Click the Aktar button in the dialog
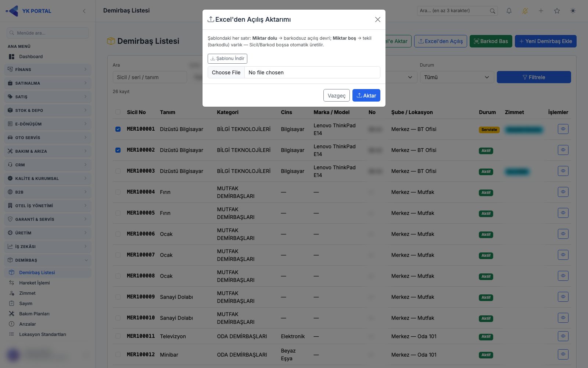This screenshot has height=368, width=588. pyautogui.click(x=366, y=95)
